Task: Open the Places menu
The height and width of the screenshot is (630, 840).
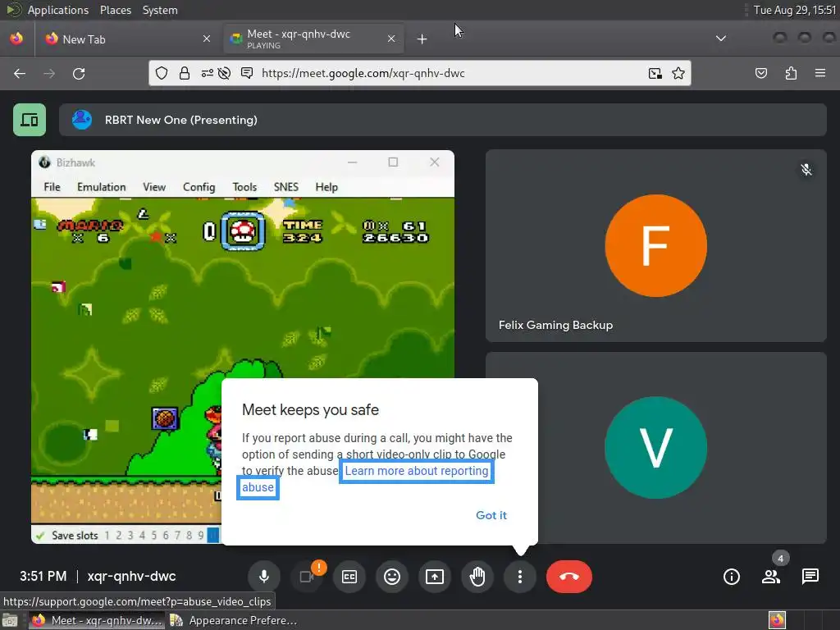Action: [116, 10]
